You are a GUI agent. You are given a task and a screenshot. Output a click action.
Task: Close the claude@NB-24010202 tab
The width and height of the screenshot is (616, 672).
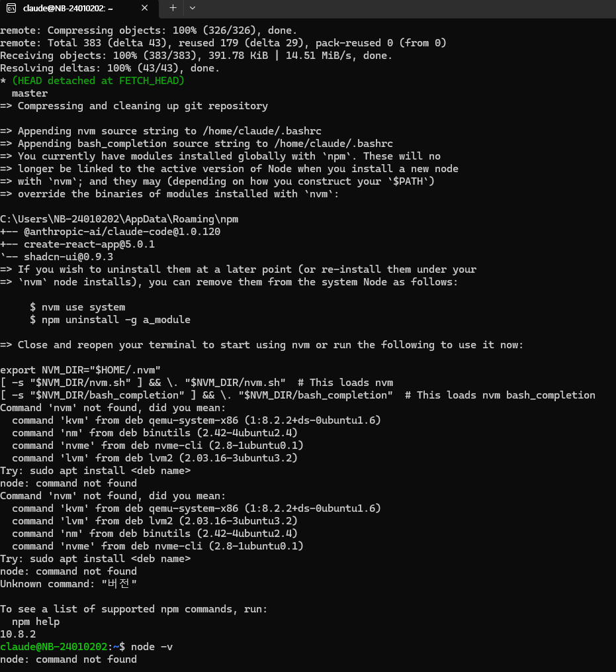(145, 8)
